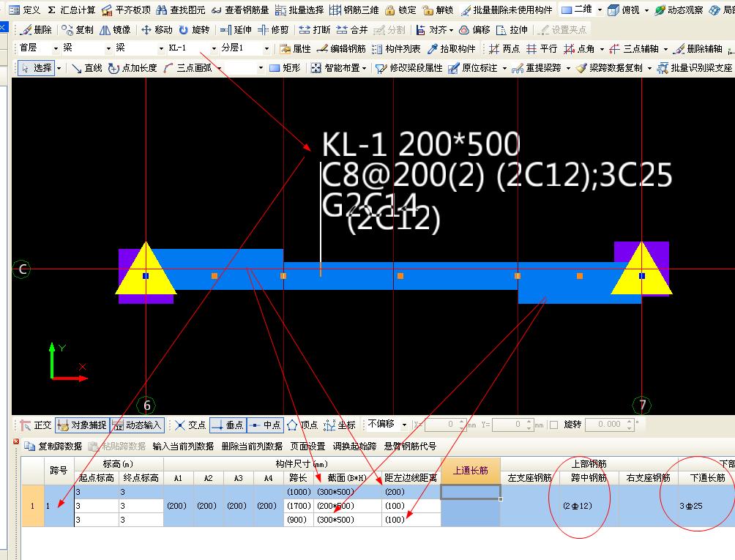Click 原位标注 in-place annotation
This screenshot has height=560, width=735.
(x=472, y=68)
